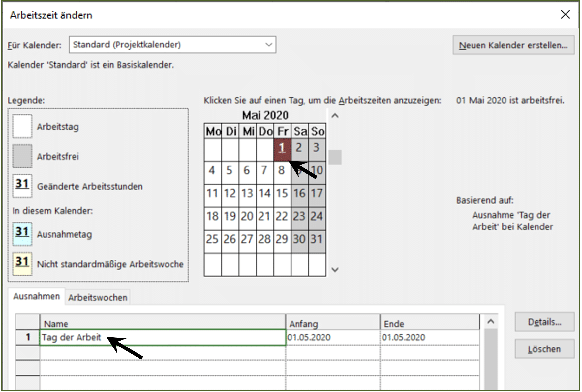Click the Ende cell 01.05.2020
The width and height of the screenshot is (582, 392).
430,337
